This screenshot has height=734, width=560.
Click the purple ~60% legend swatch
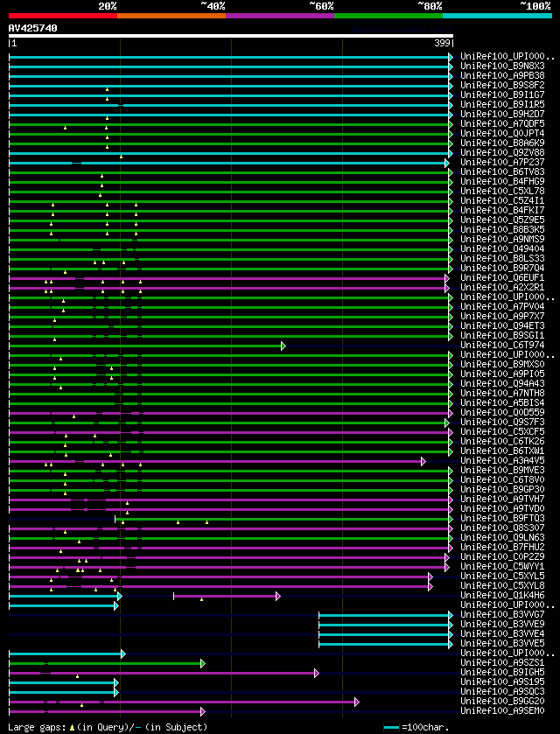(x=280, y=16)
